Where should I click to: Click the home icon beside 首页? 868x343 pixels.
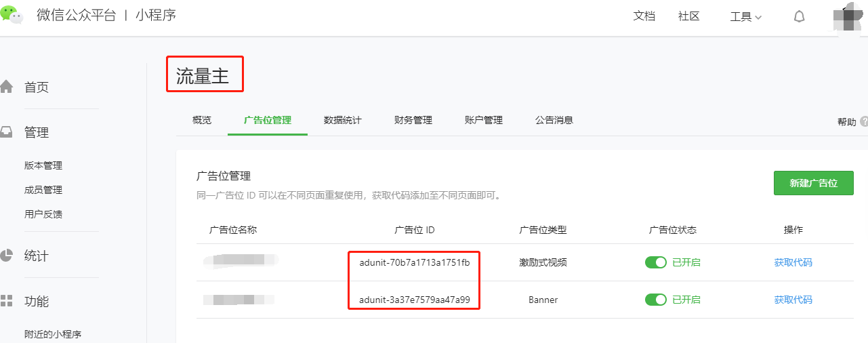tap(7, 87)
